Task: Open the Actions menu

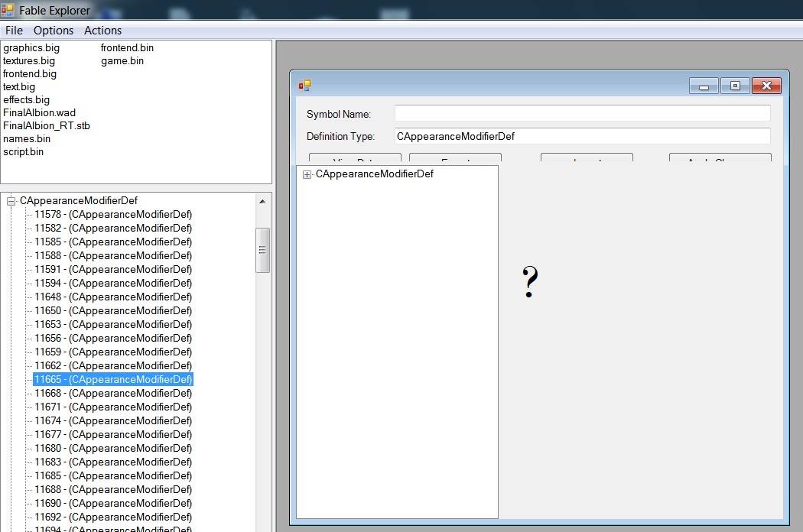Action: tap(102, 31)
